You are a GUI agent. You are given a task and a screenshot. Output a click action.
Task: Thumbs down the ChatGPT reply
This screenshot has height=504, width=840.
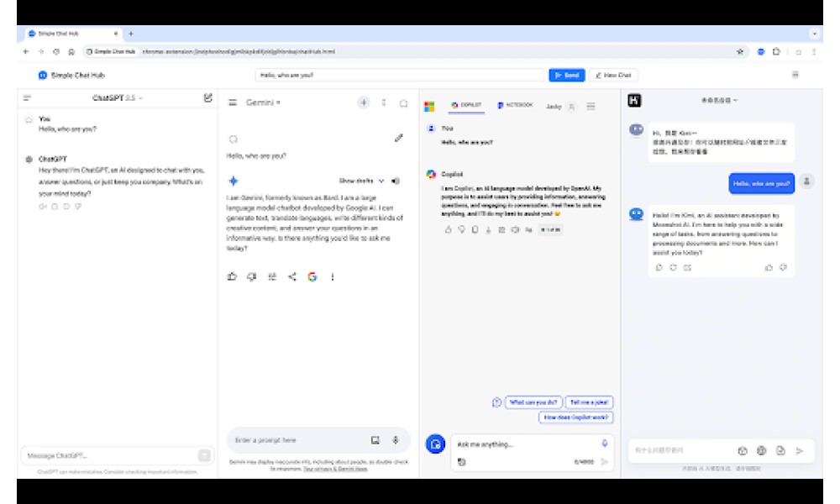click(78, 206)
